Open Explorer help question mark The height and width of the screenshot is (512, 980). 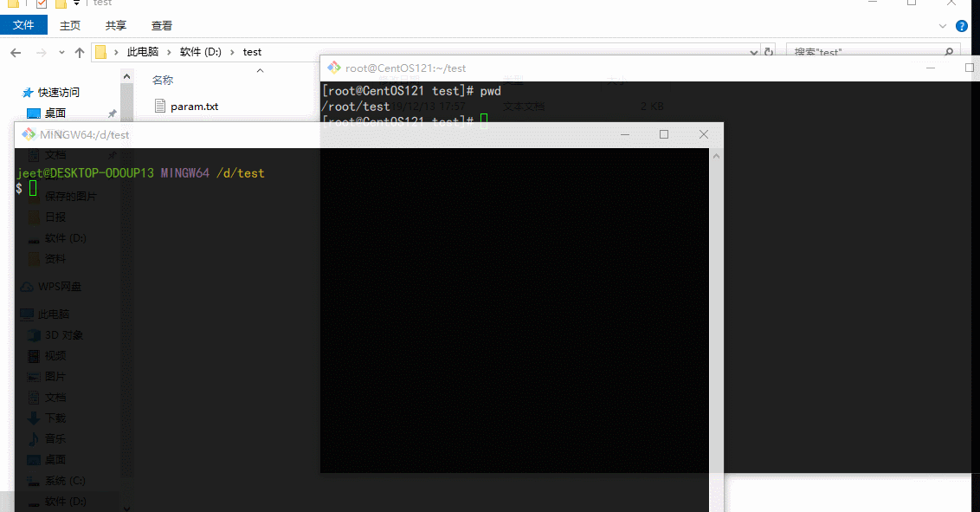coord(962,26)
